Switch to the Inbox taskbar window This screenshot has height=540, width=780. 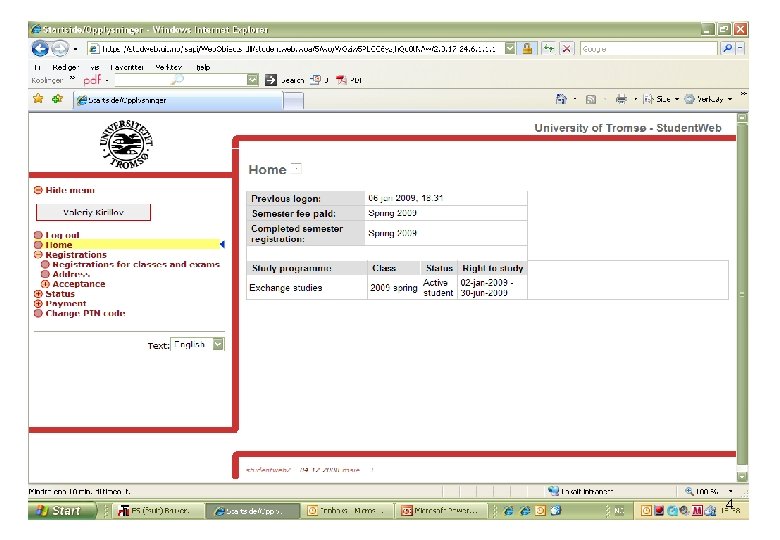pos(346,511)
